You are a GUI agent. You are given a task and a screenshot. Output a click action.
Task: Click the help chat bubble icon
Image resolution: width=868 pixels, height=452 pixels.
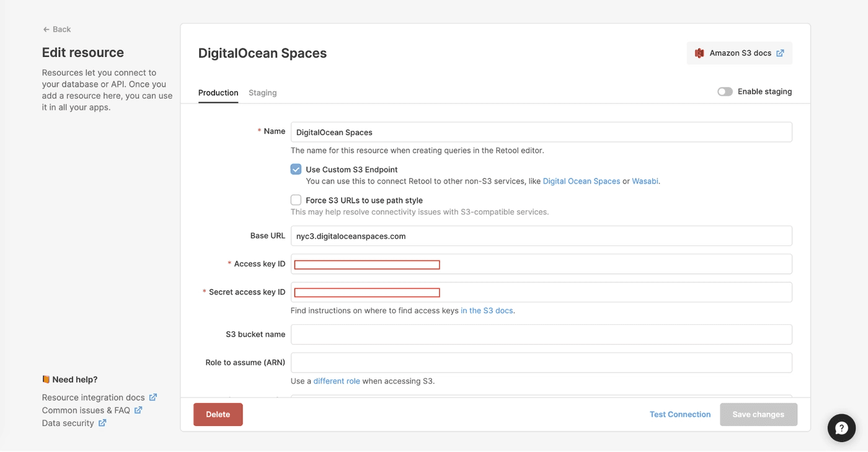[x=841, y=428]
